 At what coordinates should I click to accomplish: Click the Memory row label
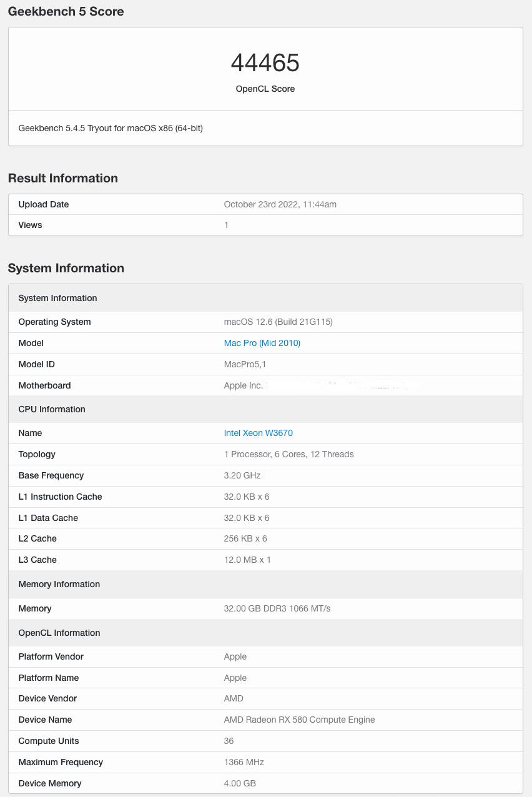click(35, 608)
